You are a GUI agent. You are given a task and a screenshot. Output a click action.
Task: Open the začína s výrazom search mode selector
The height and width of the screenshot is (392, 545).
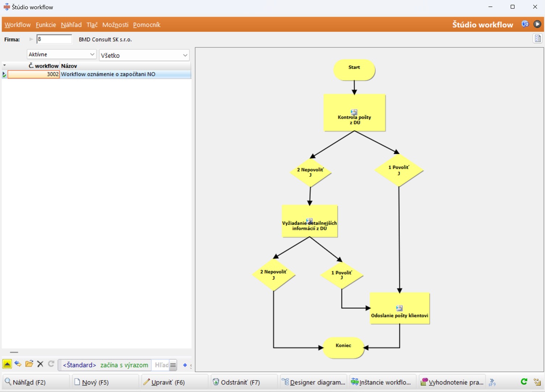(x=124, y=365)
